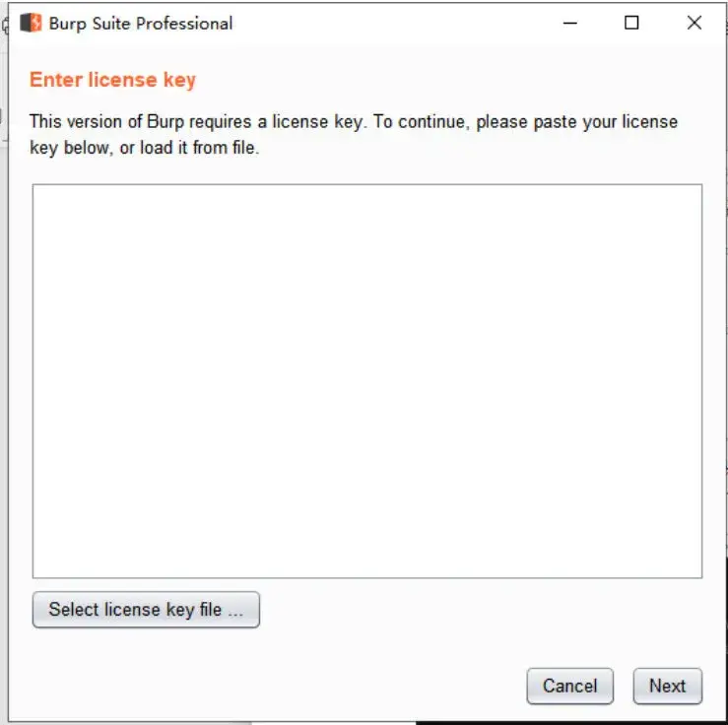Image resolution: width=728 pixels, height=725 pixels.
Task: Maximize the Burp Suite Professional window
Action: (631, 23)
